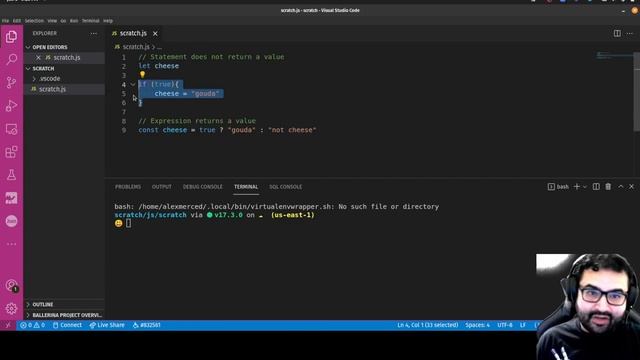Change indentation via Spaces: 4
This screenshot has height=360, width=640.
point(477,325)
